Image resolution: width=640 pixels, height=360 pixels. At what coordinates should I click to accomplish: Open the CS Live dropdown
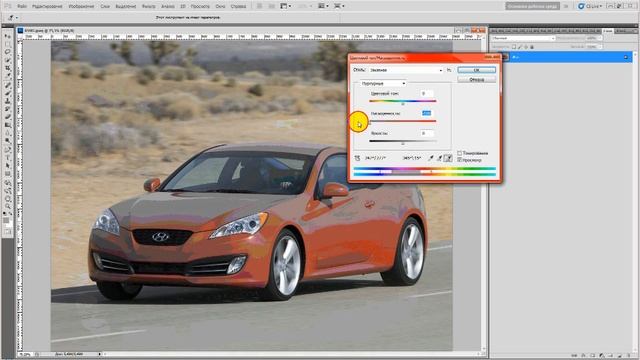[x=590, y=6]
